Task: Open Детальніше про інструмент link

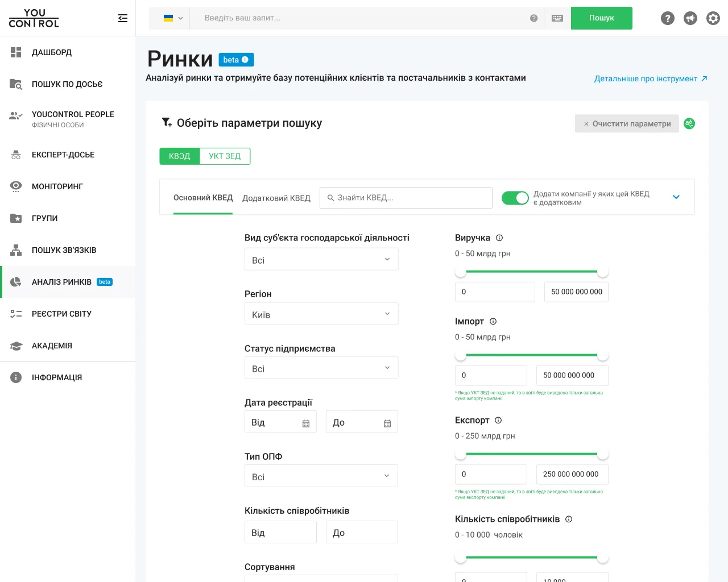Action: [651, 78]
